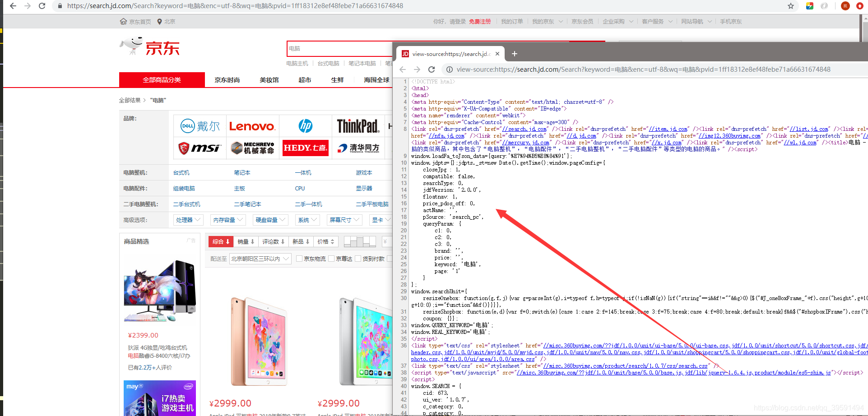This screenshot has height=416, width=868.
Task: Select the Dell 戴尔 brand logo
Action: tap(200, 126)
